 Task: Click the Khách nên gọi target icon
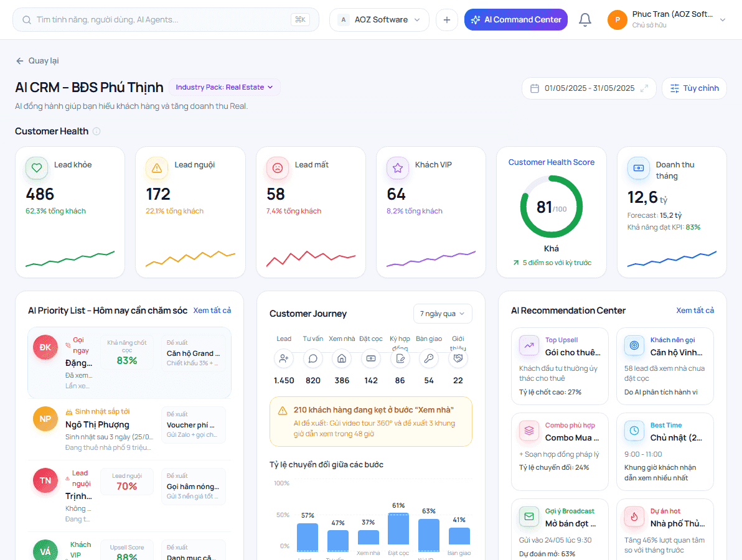click(634, 345)
